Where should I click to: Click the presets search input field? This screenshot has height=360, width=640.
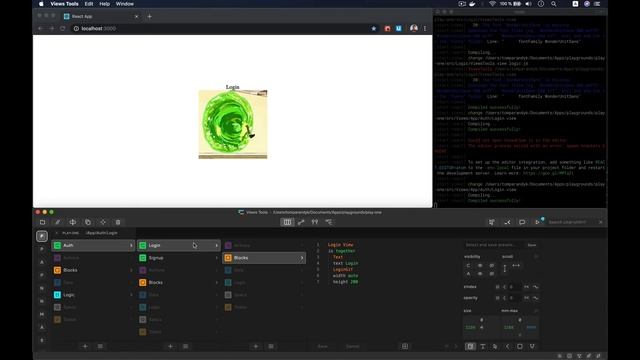point(493,245)
